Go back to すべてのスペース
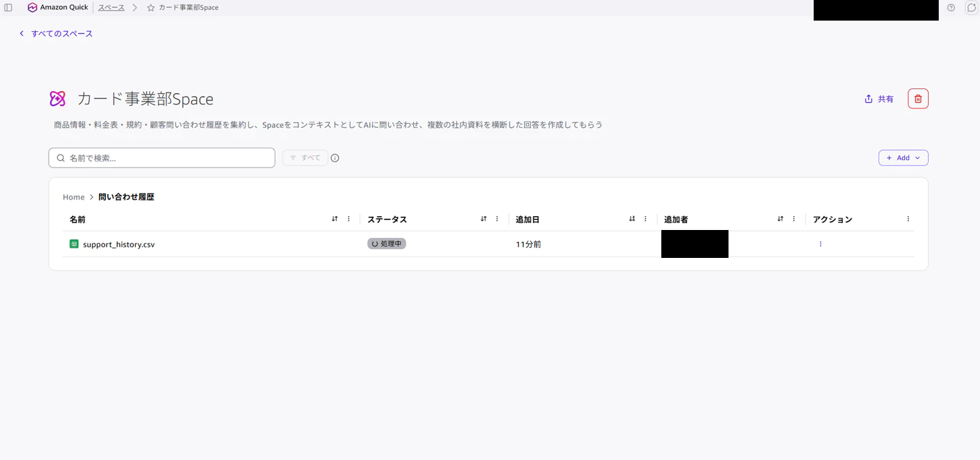 pos(56,33)
